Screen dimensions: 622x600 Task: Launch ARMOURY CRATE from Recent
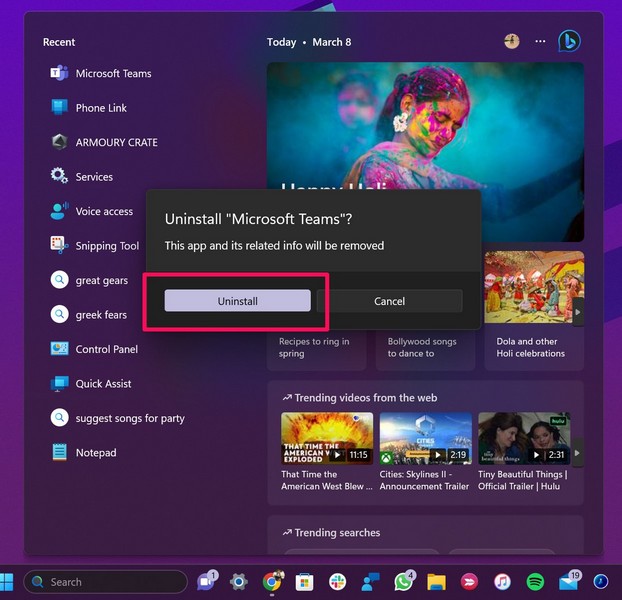116,142
